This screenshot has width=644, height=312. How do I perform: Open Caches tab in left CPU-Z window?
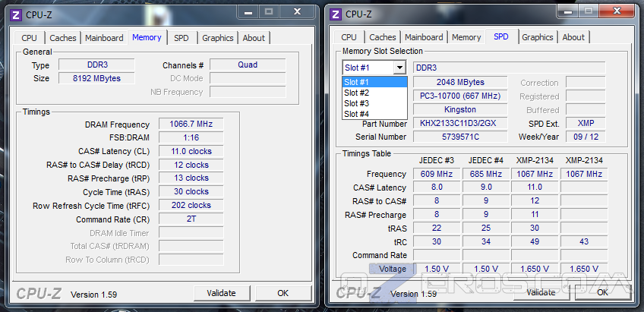63,38
